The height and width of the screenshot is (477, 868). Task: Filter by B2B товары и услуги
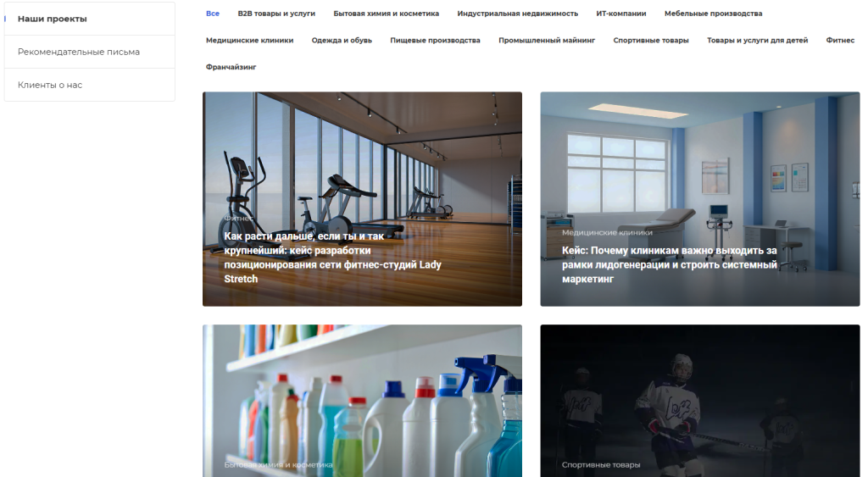click(x=276, y=14)
